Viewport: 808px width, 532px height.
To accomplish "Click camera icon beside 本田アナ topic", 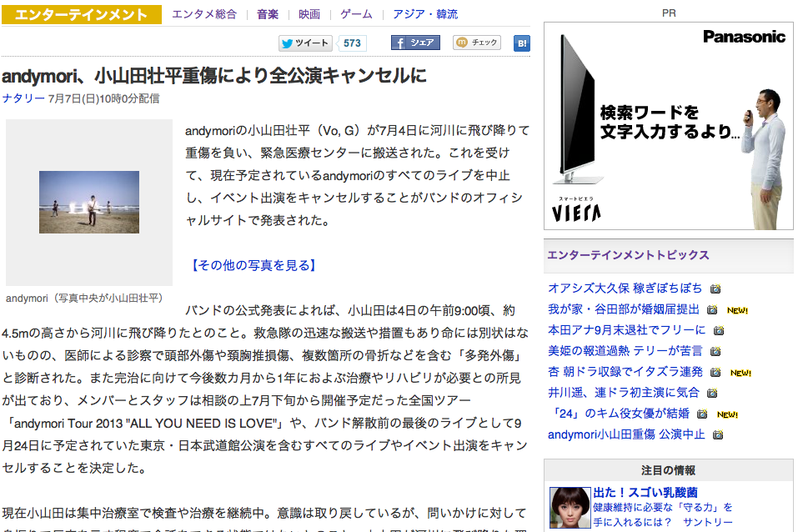I will [719, 331].
